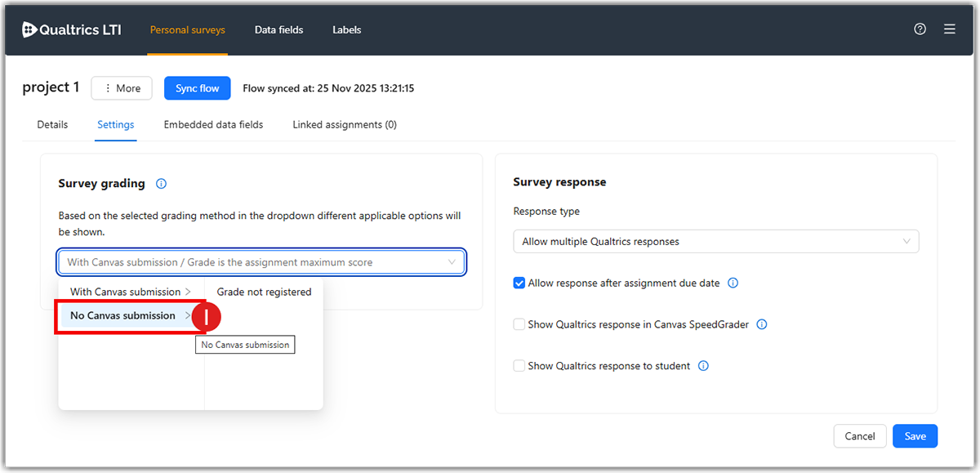Enable Show Qualtrics response to student
The image size is (980, 473).
(x=519, y=366)
